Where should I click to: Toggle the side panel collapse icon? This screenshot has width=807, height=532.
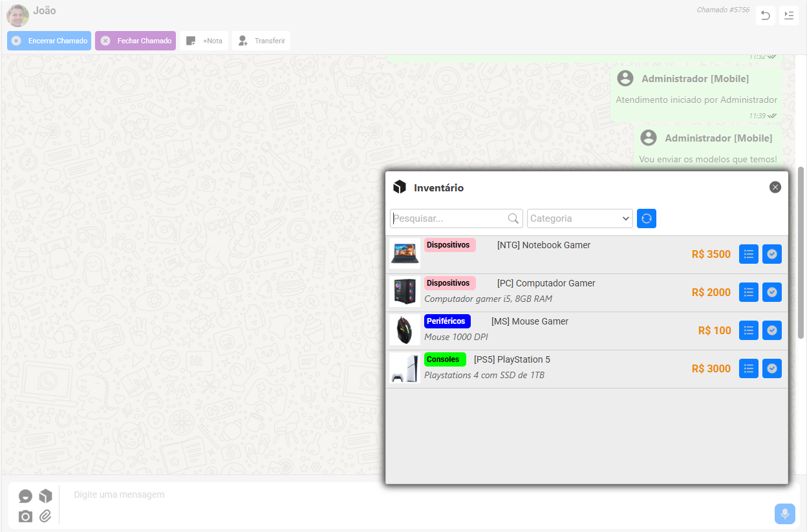[x=788, y=16]
